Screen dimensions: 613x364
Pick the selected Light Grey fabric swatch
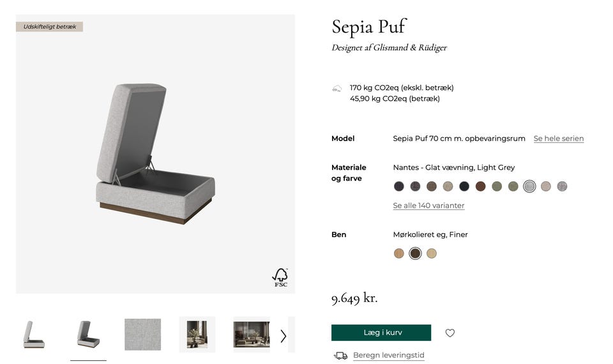coord(529,186)
